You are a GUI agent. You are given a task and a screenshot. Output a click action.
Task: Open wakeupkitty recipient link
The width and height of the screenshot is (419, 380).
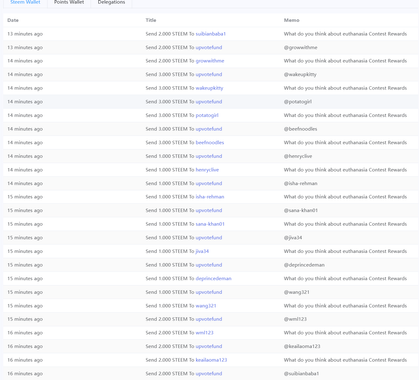[209, 88]
